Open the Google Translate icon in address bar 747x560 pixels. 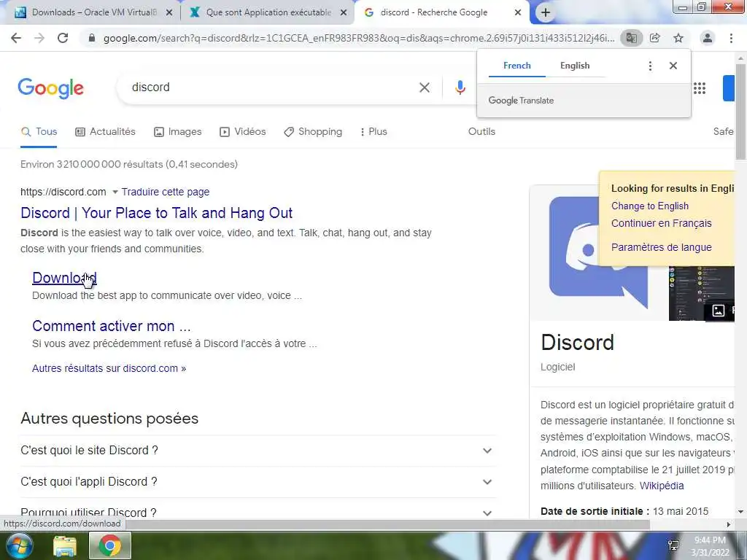tap(631, 38)
